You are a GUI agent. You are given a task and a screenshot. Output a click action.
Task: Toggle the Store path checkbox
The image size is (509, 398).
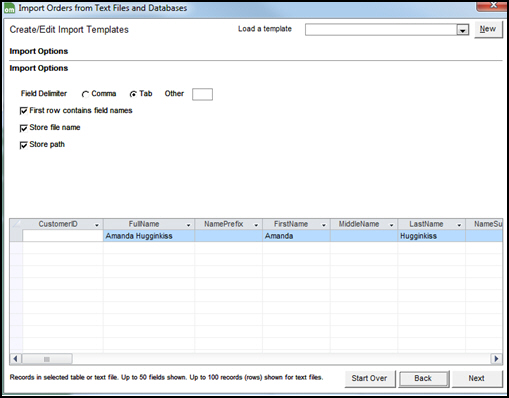tap(24, 145)
